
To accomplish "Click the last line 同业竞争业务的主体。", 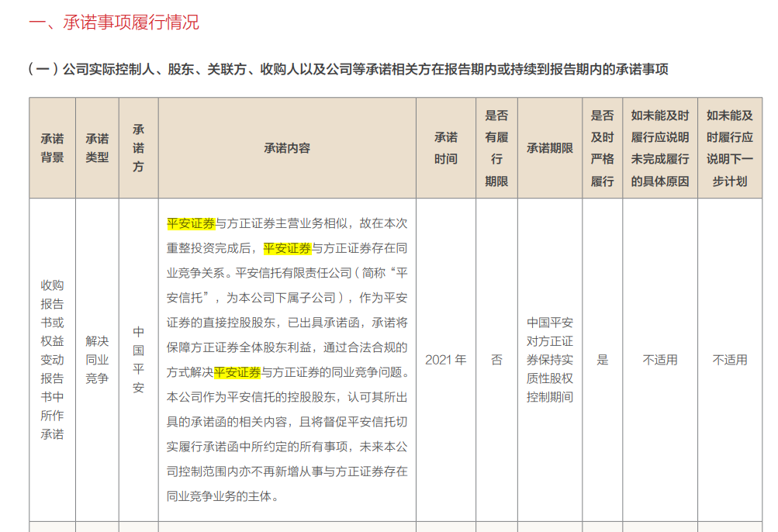I will (x=223, y=496).
